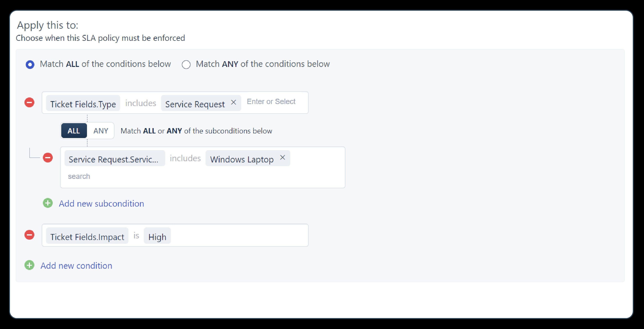Viewport: 644px width, 329px height.
Task: Remove the Service Request subcondition
Action: click(x=48, y=158)
